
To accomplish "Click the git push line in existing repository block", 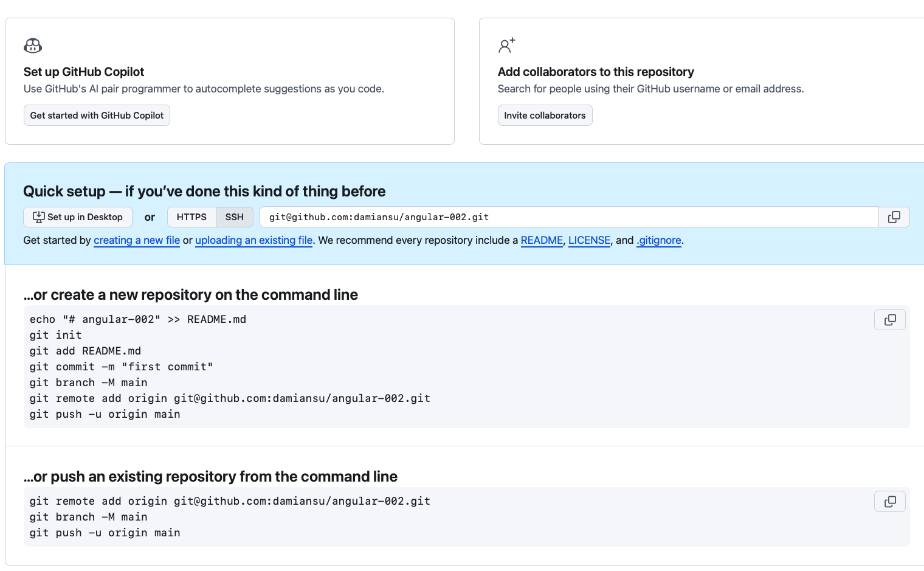I will pos(105,533).
